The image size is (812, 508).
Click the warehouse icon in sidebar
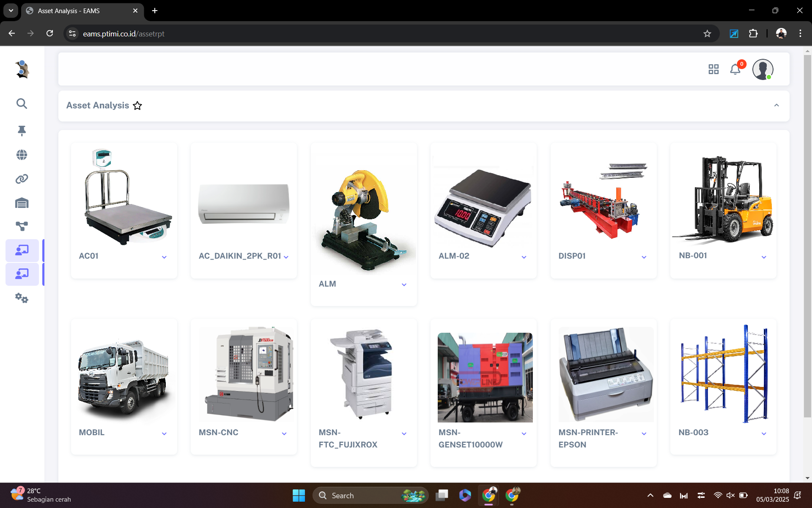(22, 203)
